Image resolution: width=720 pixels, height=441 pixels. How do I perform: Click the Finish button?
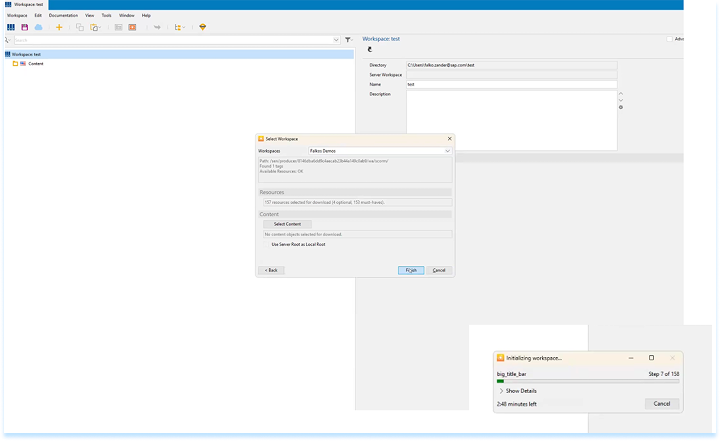pyautogui.click(x=411, y=270)
